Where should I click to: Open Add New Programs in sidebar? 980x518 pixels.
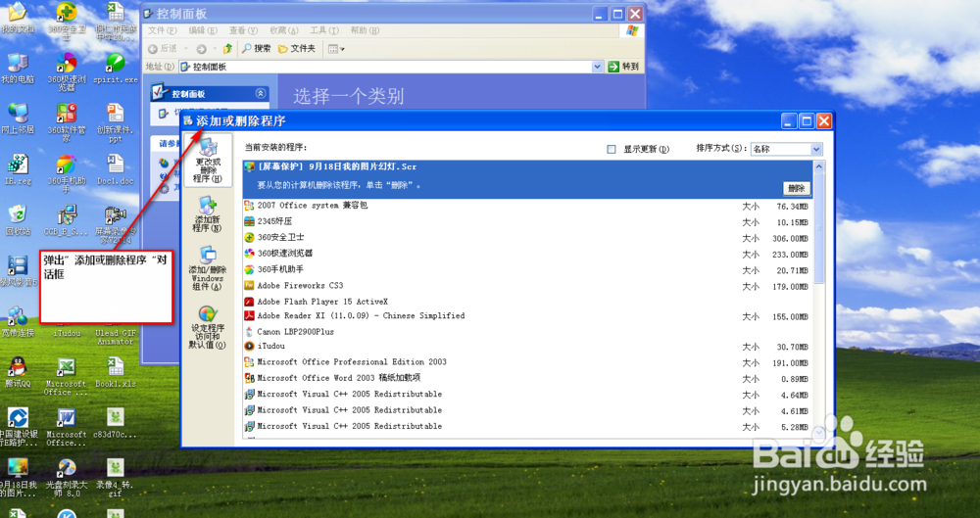pos(208,214)
